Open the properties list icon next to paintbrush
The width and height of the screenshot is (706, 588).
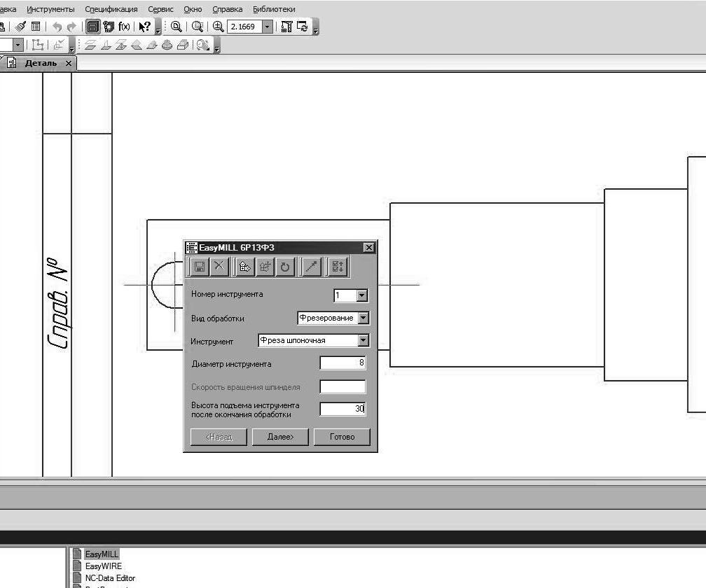36,27
